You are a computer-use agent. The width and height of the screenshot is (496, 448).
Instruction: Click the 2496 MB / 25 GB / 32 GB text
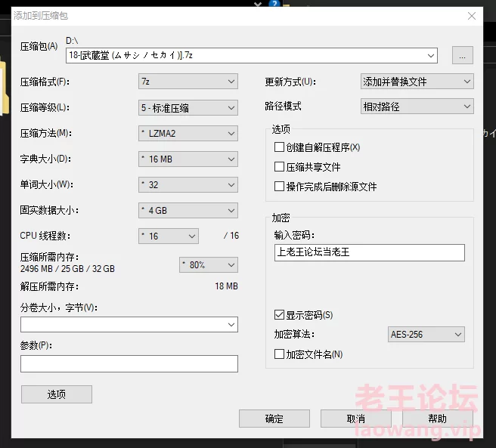click(x=67, y=269)
